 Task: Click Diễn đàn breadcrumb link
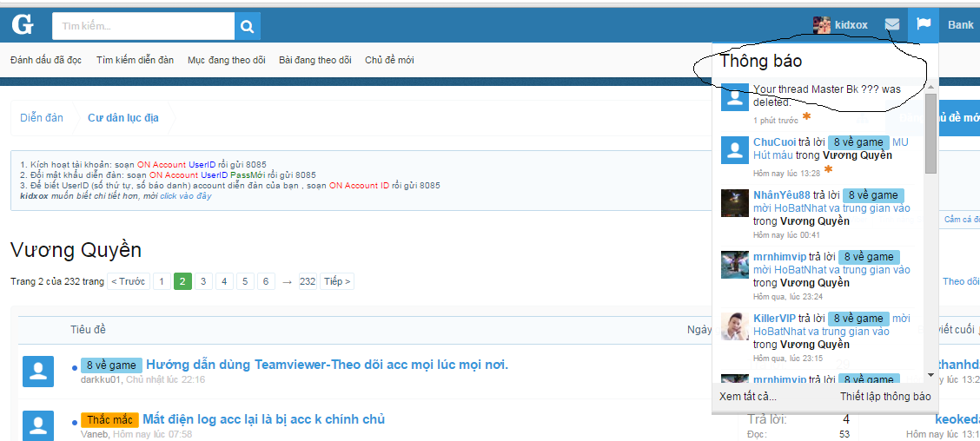tap(42, 118)
